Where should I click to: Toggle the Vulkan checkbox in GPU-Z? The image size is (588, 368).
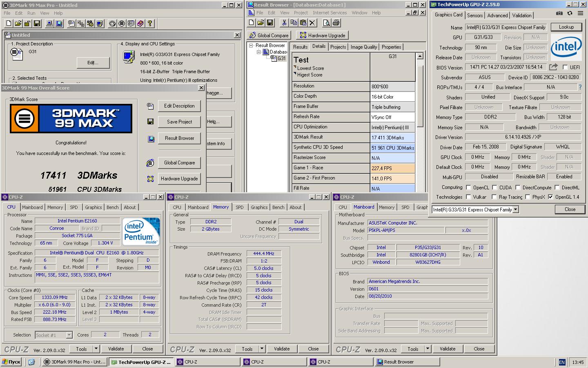(468, 197)
